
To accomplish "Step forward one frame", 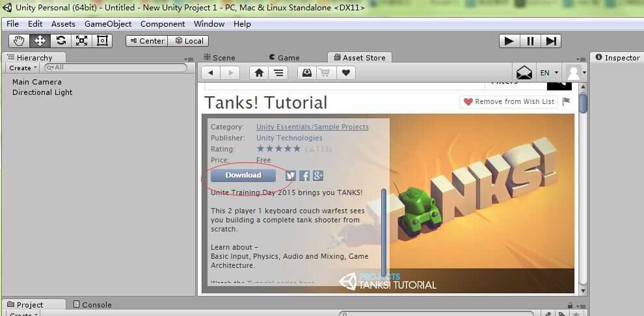I will click(551, 41).
